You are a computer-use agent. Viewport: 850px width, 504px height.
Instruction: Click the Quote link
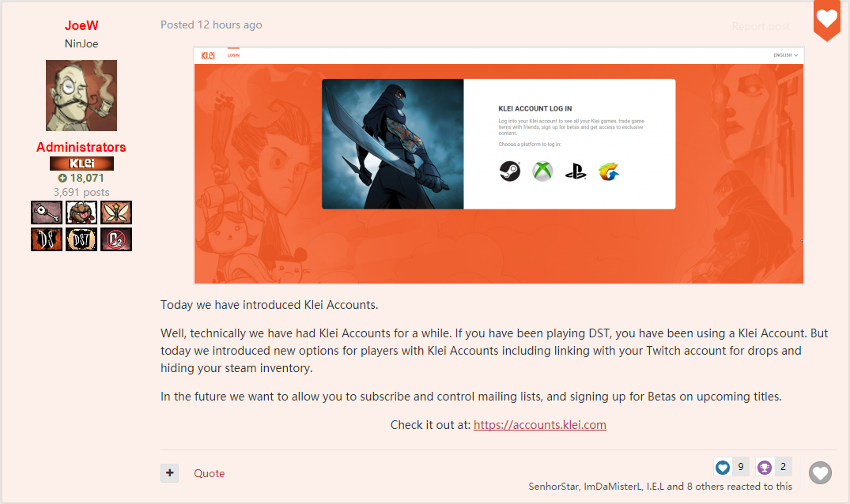[x=210, y=473]
